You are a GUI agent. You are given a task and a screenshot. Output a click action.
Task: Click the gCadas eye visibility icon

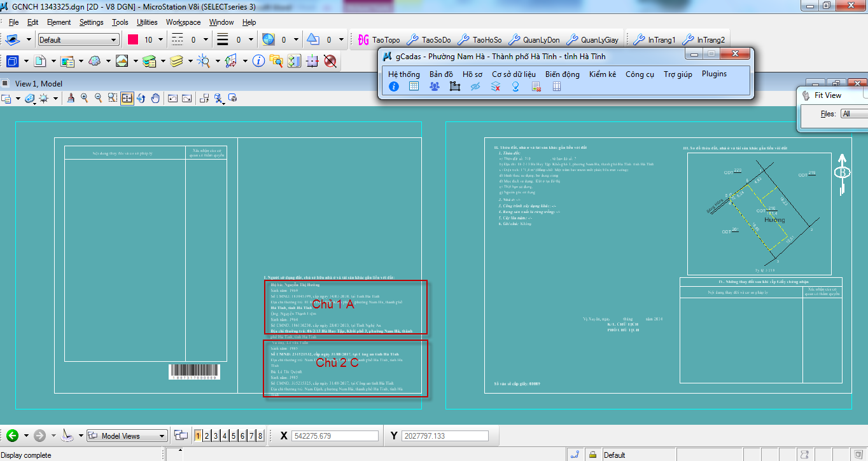click(x=475, y=86)
